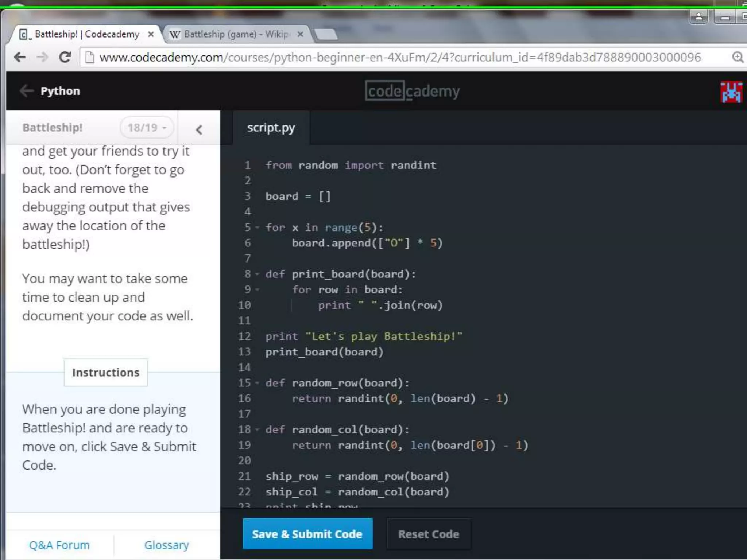This screenshot has width=747, height=560.
Task: Collapse the instructions panel with chevron
Action: (x=199, y=129)
